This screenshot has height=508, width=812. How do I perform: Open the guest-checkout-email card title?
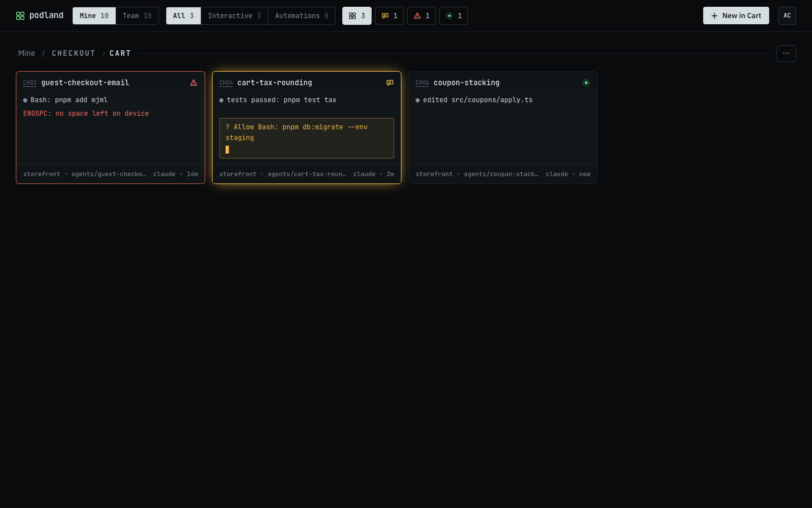click(85, 82)
